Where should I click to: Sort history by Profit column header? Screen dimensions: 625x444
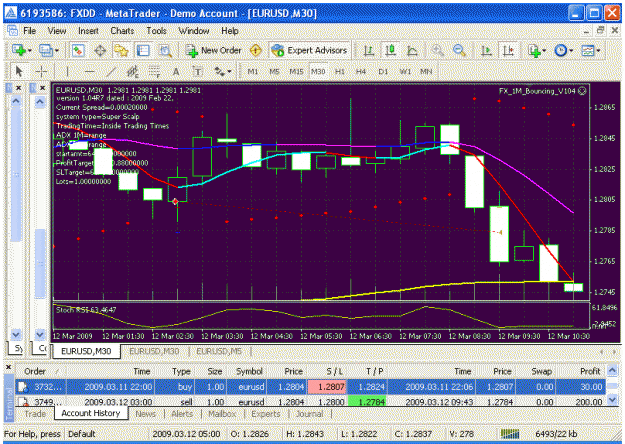click(590, 371)
